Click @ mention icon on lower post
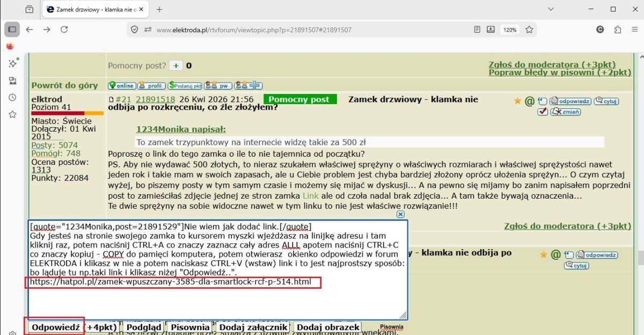This screenshot has width=644, height=335. pyautogui.click(x=555, y=254)
